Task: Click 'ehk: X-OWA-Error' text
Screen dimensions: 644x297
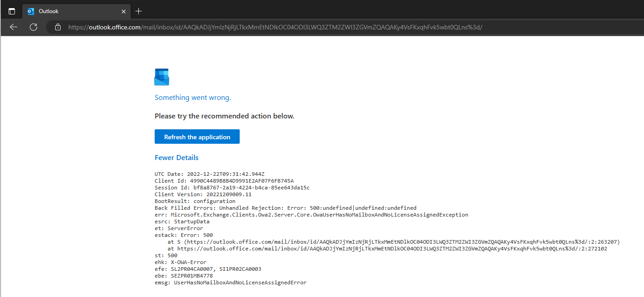Action: (x=180, y=262)
